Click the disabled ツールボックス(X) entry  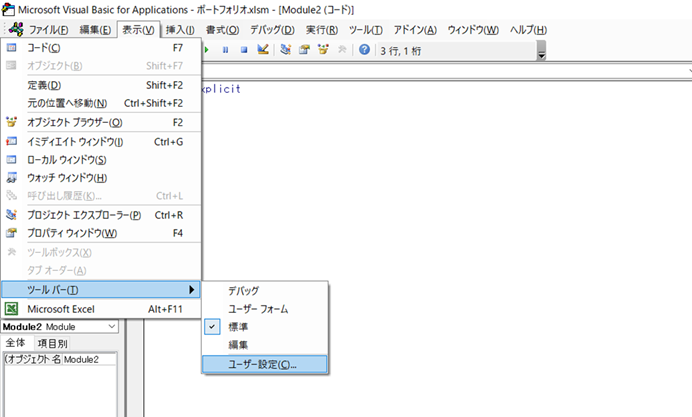coord(101,252)
